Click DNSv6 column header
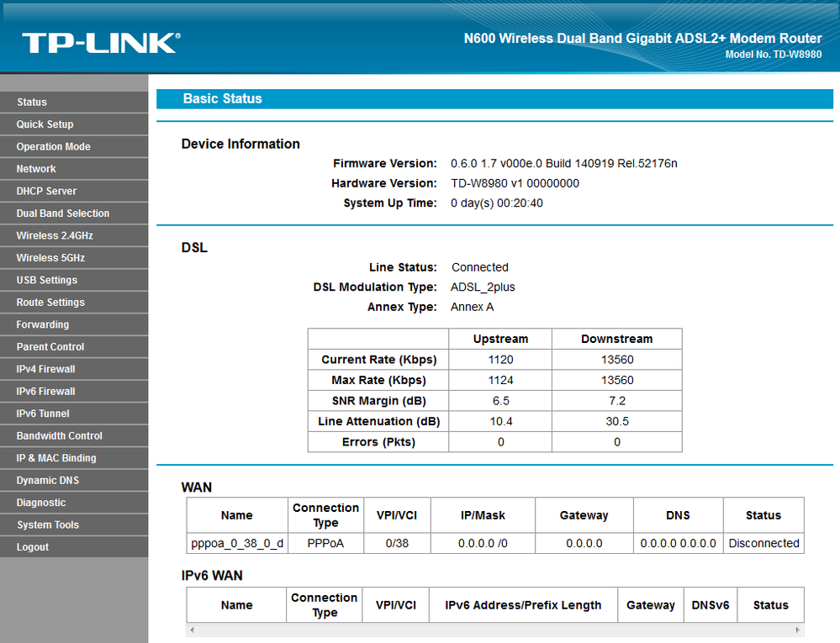 coord(711,605)
